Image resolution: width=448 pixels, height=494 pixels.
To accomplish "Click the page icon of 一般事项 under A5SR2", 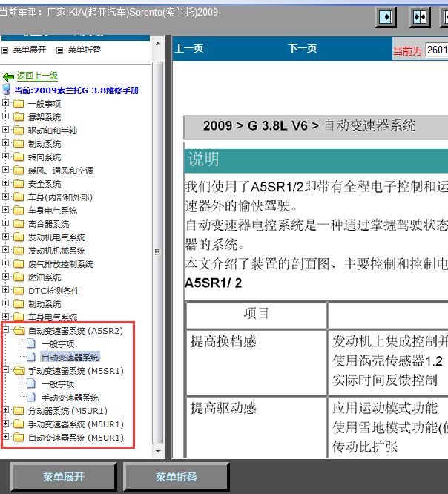I will click(x=31, y=343).
